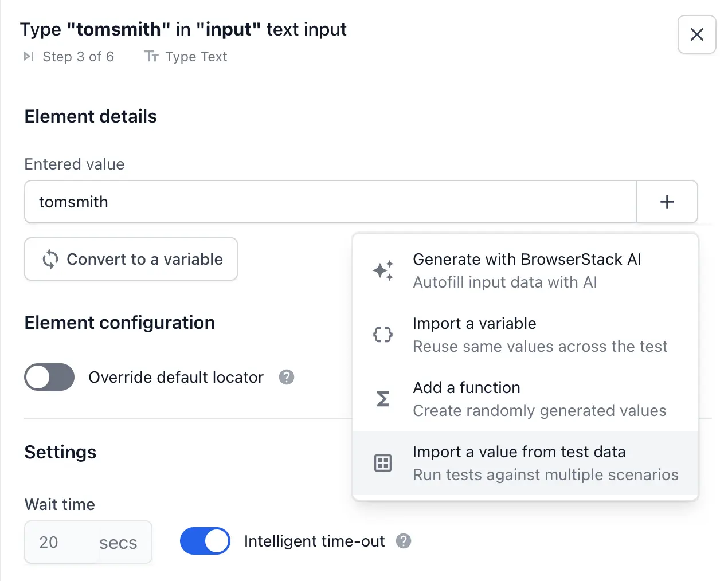Click the sparkle AI generate icon
The image size is (728, 581).
pyautogui.click(x=383, y=270)
